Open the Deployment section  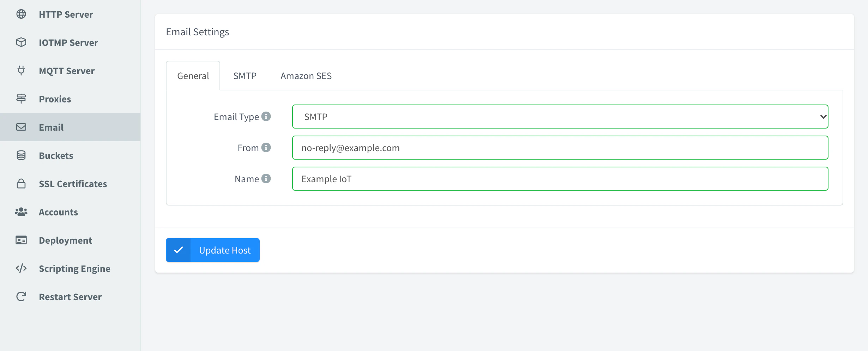[x=70, y=240]
